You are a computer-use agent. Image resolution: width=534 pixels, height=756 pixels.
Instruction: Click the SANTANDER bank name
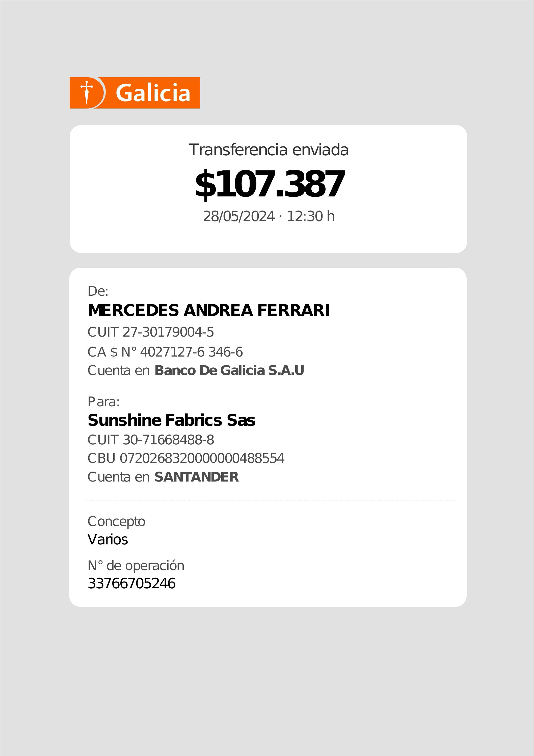196,477
